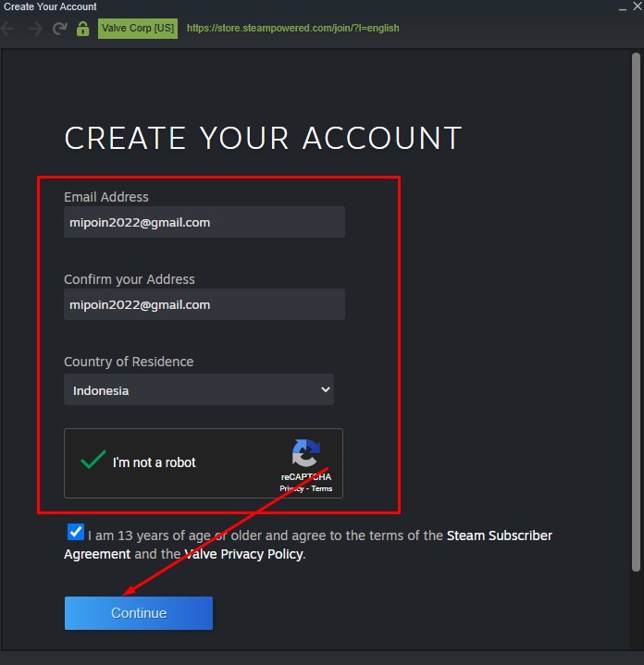Click the reCAPTCHA Privacy link
This screenshot has height=665, width=644.
tap(291, 488)
